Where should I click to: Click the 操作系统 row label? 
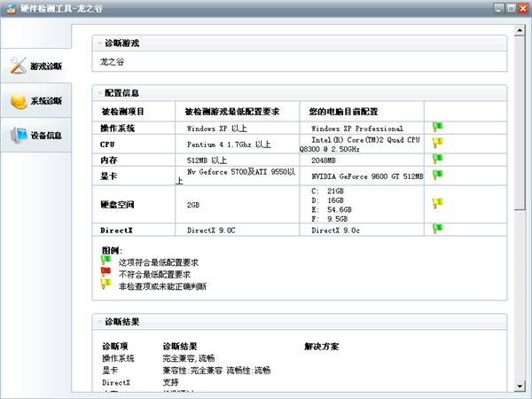click(117, 129)
